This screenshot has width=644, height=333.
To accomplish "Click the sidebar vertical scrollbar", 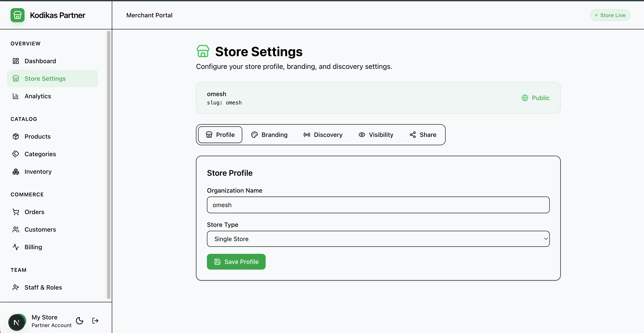I will 109,165.
